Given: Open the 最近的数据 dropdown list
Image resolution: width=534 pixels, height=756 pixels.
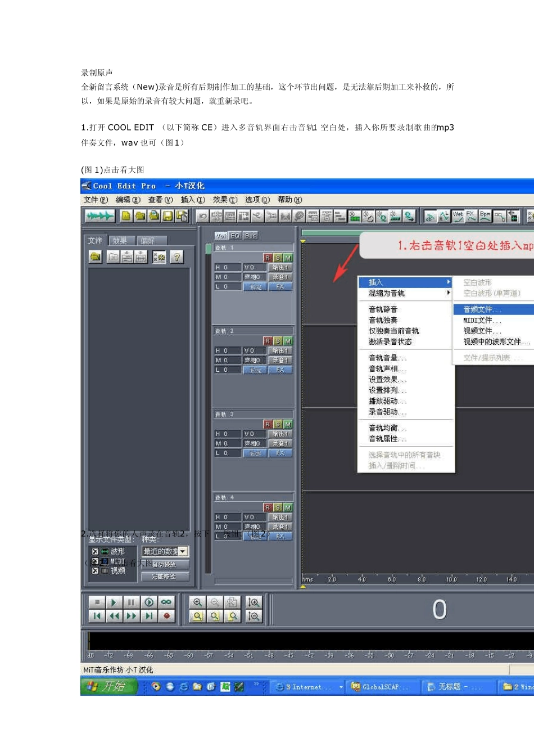Looking at the screenshot, I should coord(183,551).
